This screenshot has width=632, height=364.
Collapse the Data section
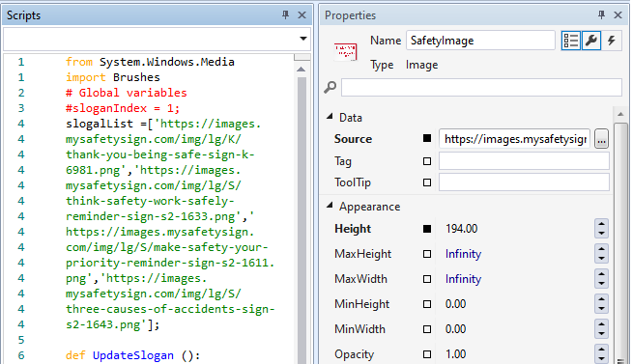pos(330,117)
